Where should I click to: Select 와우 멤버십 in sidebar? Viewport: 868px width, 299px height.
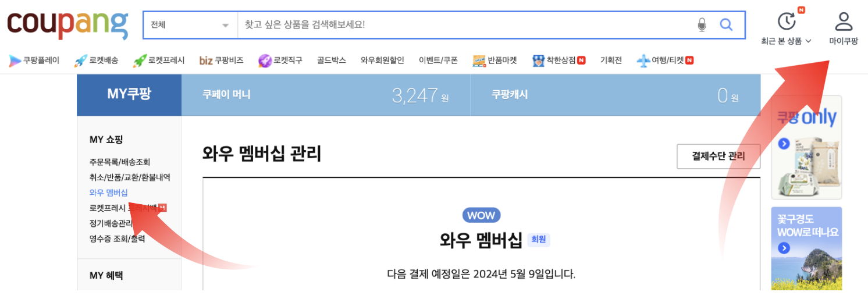point(109,193)
